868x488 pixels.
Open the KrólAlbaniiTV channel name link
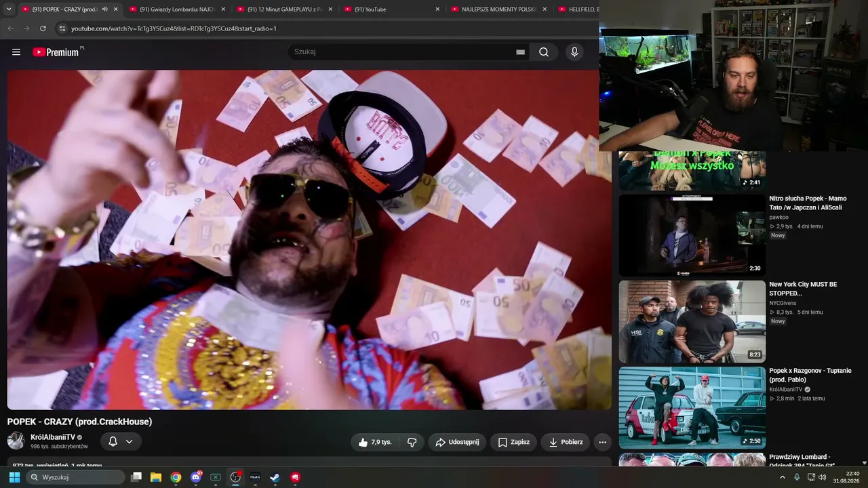pyautogui.click(x=53, y=437)
